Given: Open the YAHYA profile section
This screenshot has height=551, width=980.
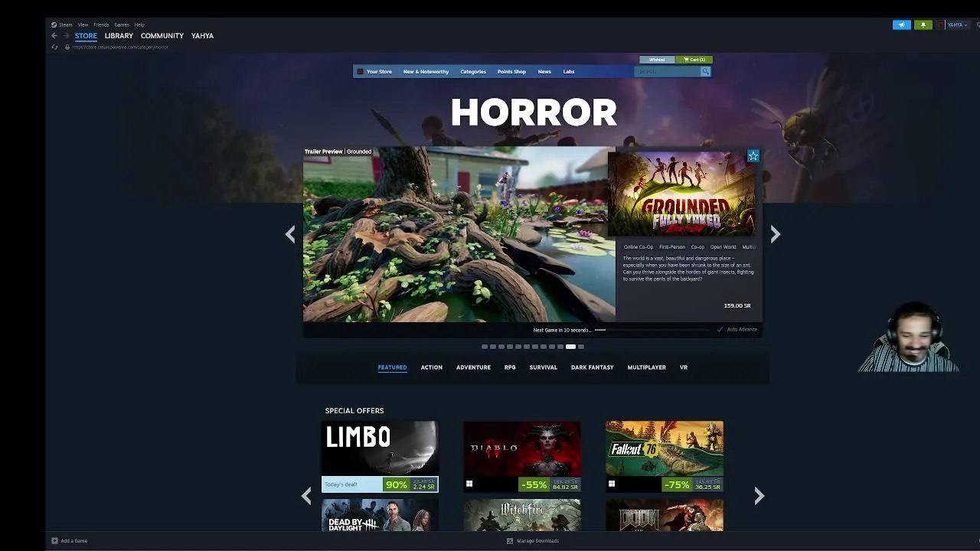Looking at the screenshot, I should click(202, 36).
